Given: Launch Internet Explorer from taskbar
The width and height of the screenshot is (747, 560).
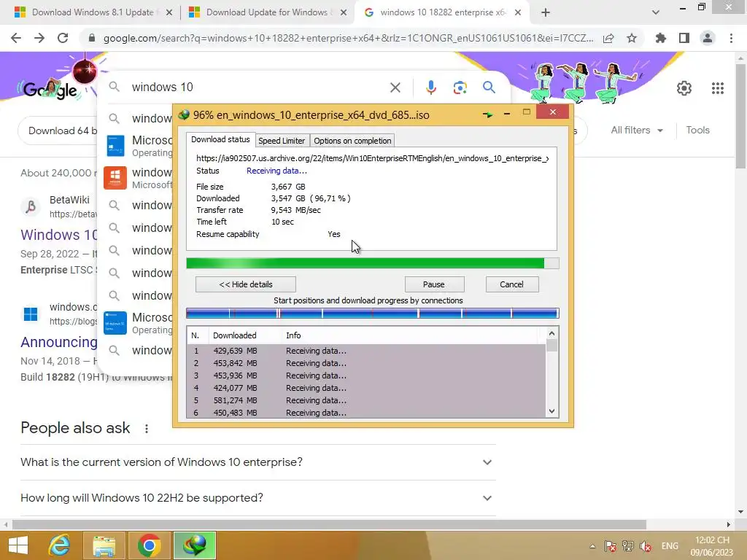Looking at the screenshot, I should tap(59, 545).
